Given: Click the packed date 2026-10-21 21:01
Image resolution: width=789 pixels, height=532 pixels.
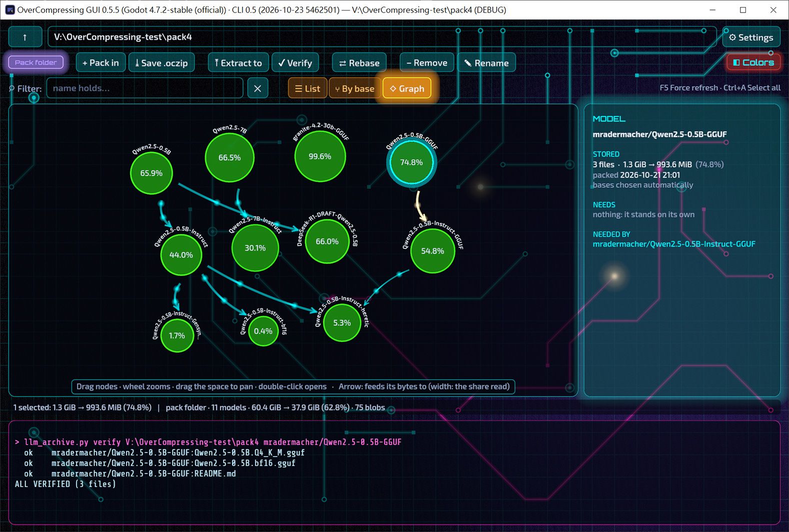Looking at the screenshot, I should pos(650,175).
